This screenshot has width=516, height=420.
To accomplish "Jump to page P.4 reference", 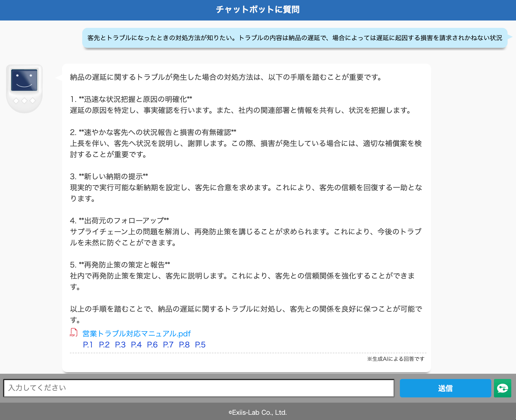I will point(136,345).
